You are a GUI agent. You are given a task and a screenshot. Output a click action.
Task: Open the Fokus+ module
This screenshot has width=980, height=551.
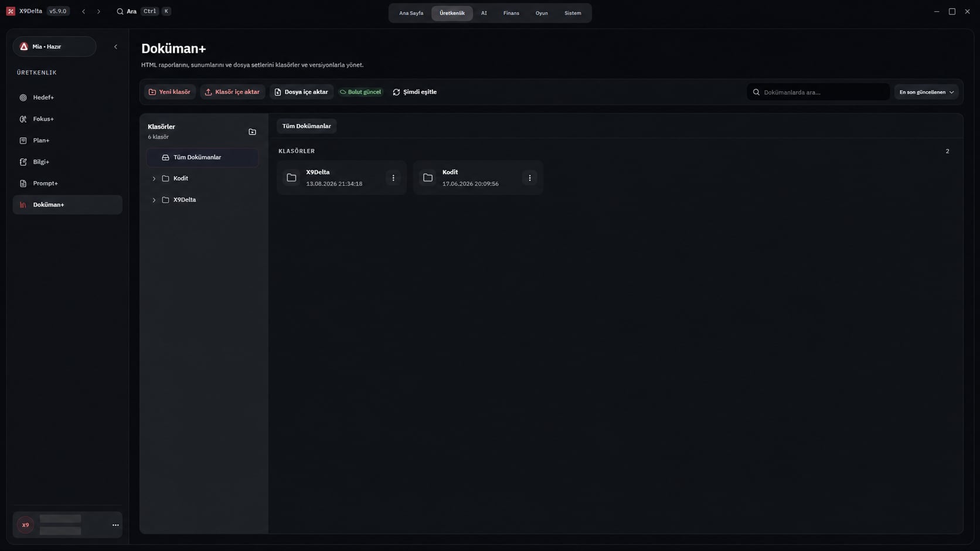click(x=67, y=119)
